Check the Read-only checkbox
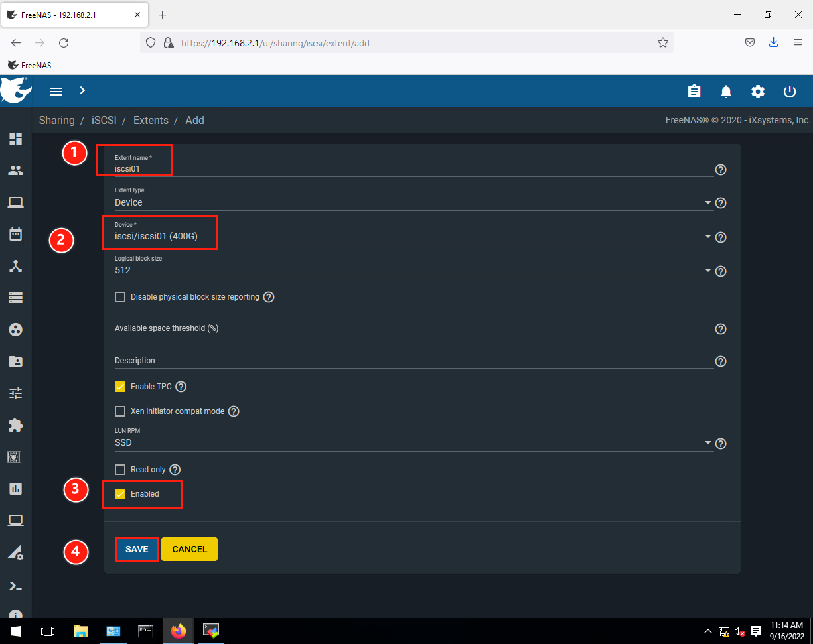This screenshot has width=813, height=644. pyautogui.click(x=120, y=470)
